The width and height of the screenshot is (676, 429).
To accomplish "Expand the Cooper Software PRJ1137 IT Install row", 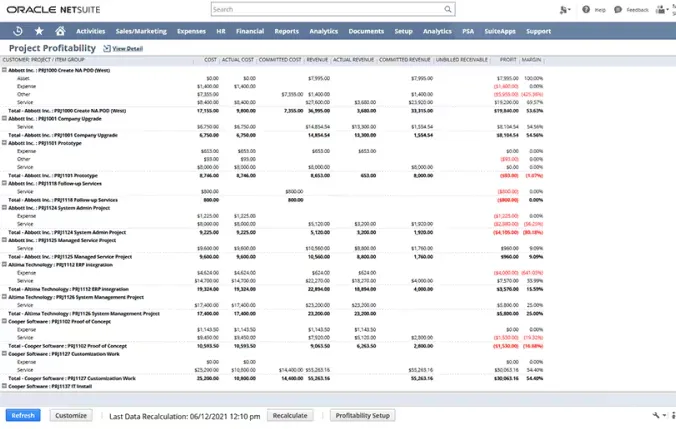I will [4, 385].
